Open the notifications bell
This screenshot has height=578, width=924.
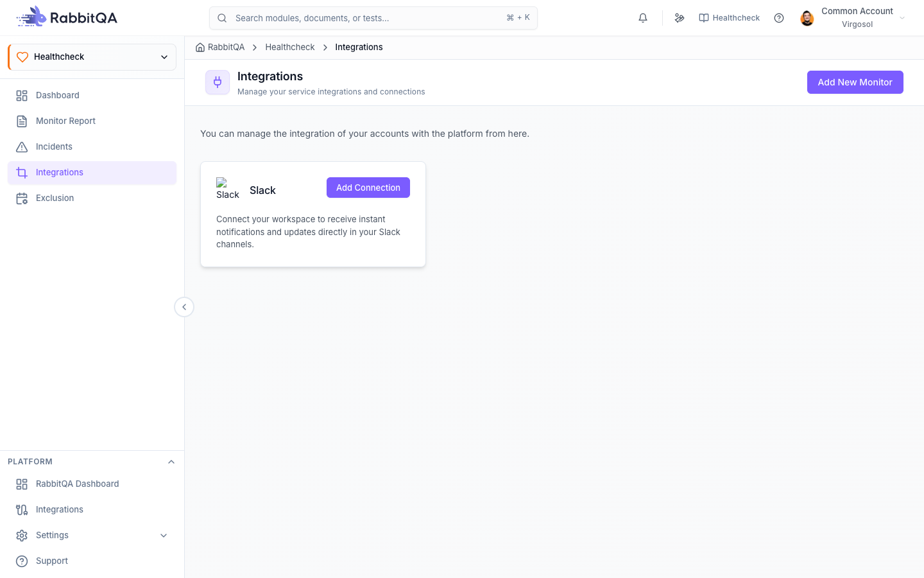tap(643, 18)
